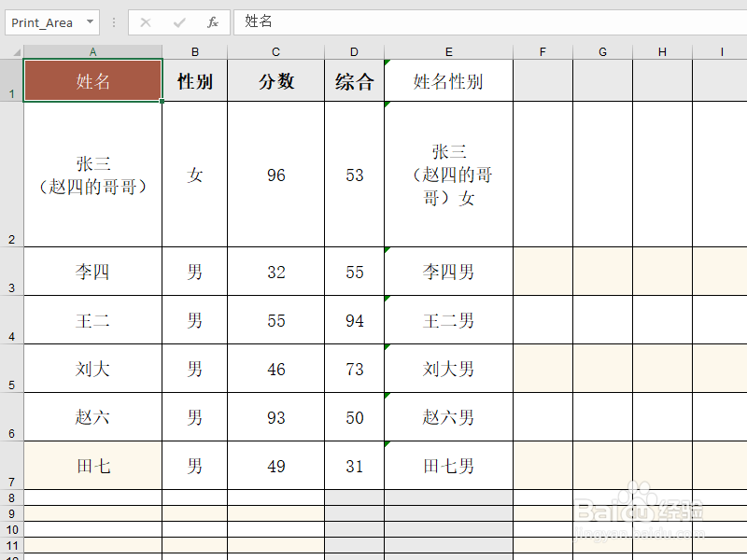Click the Enter checkmark icon

tap(177, 21)
